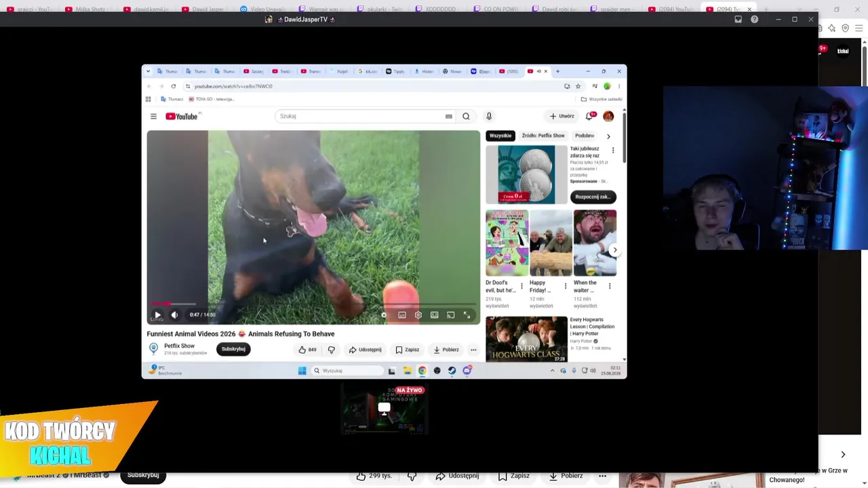Enter fullscreen in the video player
The height and width of the screenshot is (488, 868).
pos(467,315)
